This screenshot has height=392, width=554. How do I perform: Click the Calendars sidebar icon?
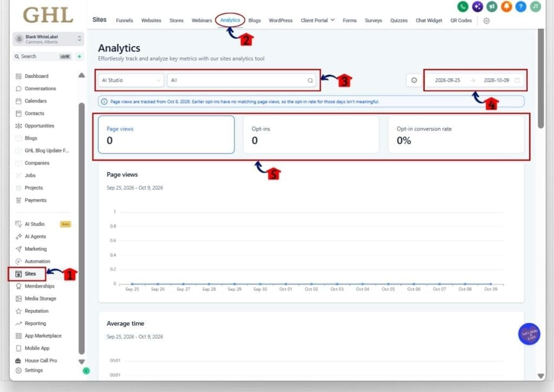pos(19,101)
